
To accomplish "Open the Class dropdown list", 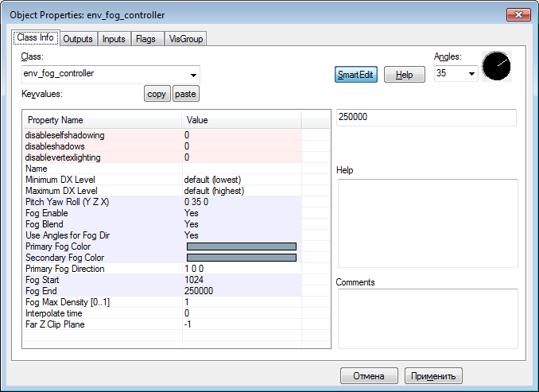I will click(193, 75).
